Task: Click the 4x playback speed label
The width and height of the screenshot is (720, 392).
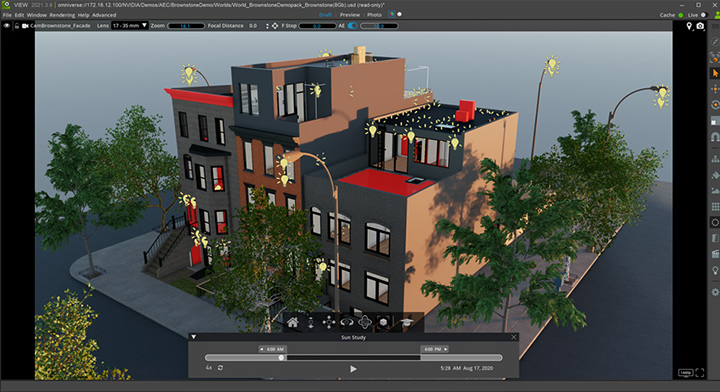Action: [209, 368]
